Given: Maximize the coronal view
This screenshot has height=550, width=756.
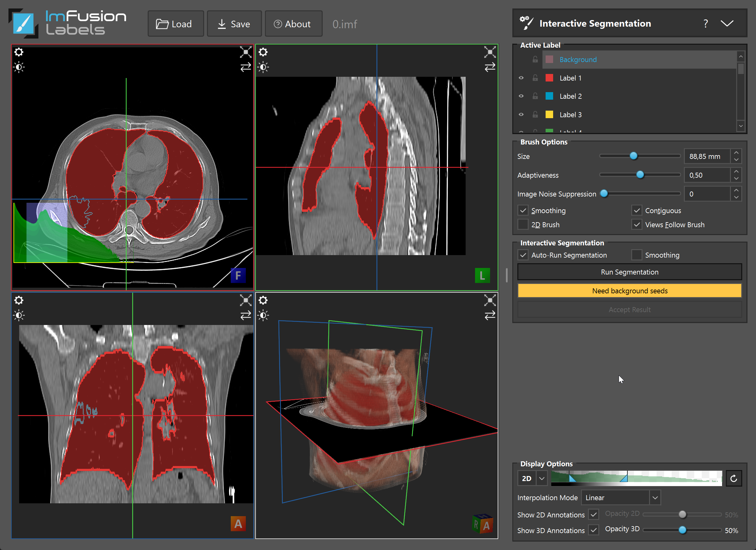Looking at the screenshot, I should tap(246, 300).
